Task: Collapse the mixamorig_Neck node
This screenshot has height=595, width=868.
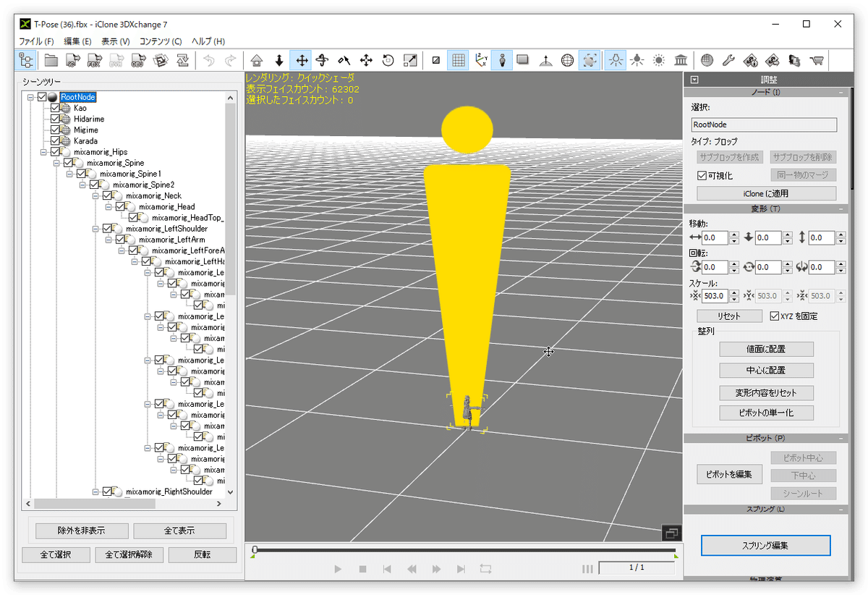Action: [95, 195]
